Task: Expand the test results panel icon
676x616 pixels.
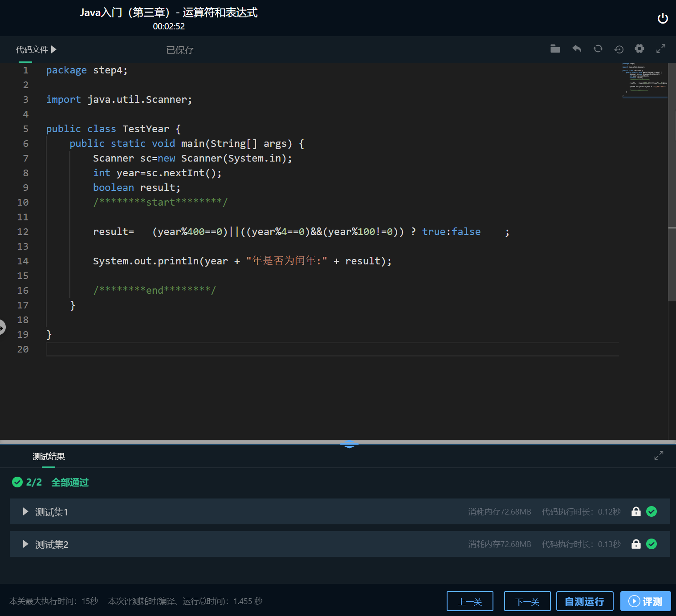Action: [x=659, y=455]
